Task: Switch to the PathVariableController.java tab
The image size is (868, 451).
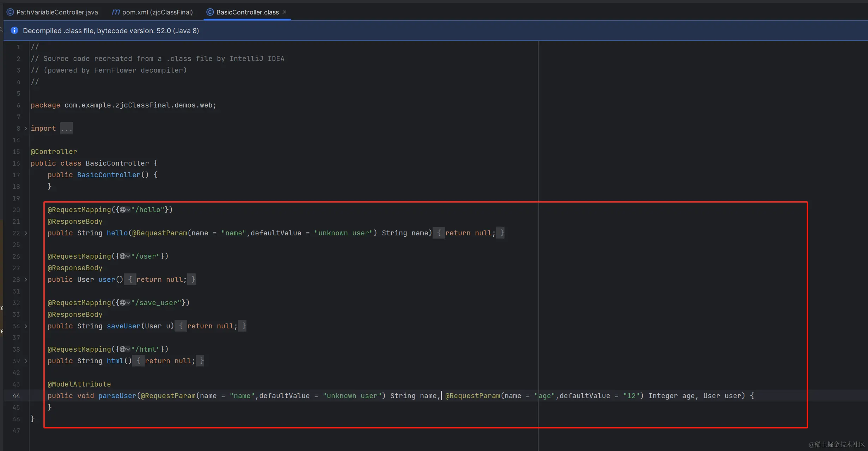Action: (x=57, y=12)
